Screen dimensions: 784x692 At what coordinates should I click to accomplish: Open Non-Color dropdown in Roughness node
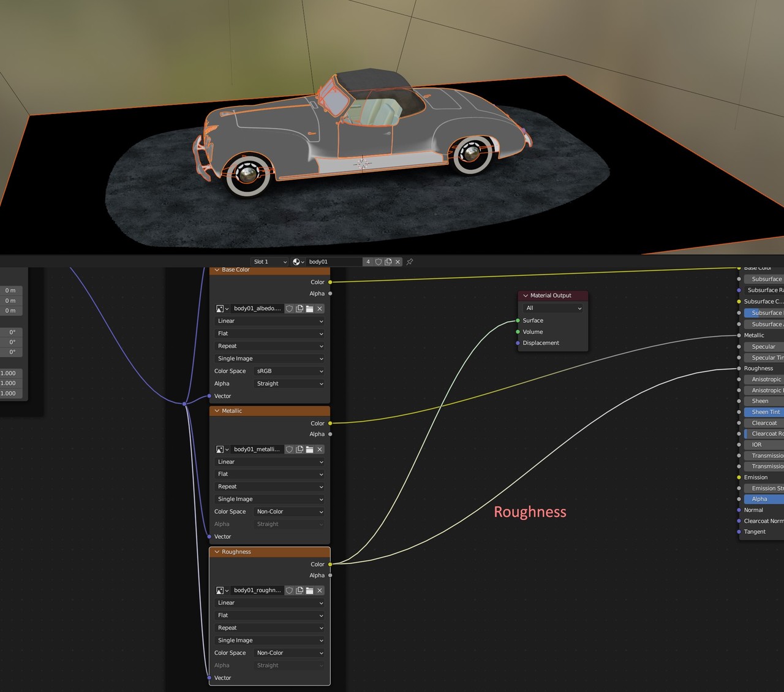289,653
